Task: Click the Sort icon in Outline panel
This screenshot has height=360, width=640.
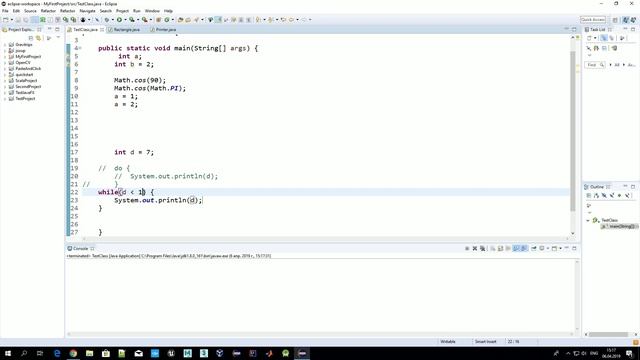Action: pyautogui.click(x=596, y=196)
